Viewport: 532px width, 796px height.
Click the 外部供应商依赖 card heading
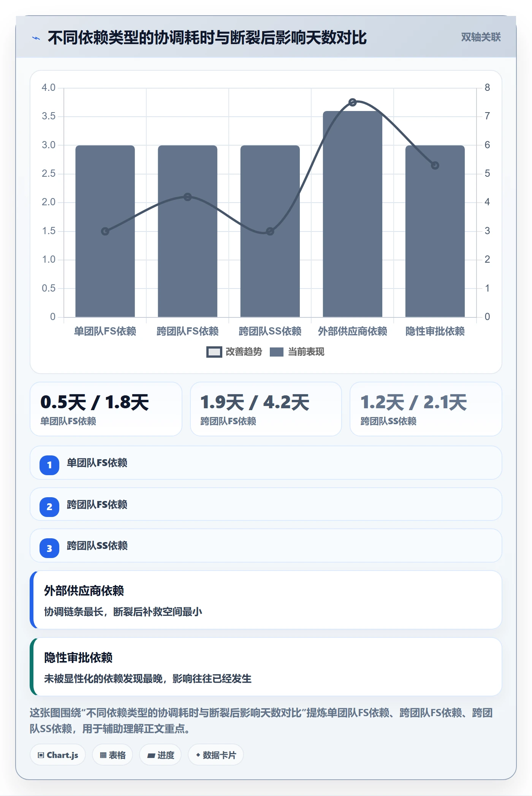pyautogui.click(x=84, y=591)
